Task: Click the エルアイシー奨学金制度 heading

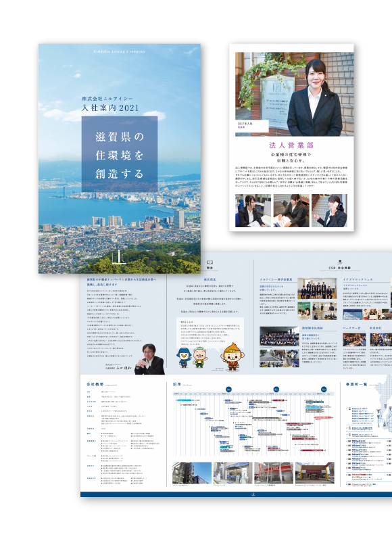Action: click(276, 279)
